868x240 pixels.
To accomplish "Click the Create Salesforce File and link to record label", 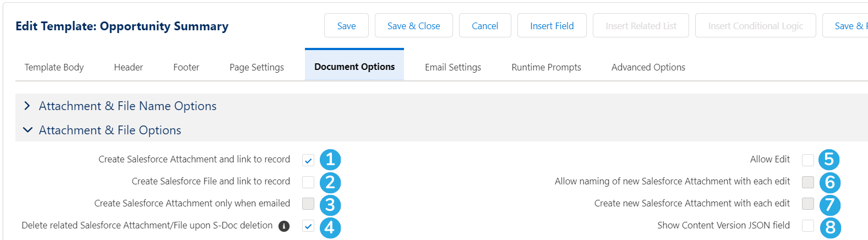I will click(x=211, y=181).
